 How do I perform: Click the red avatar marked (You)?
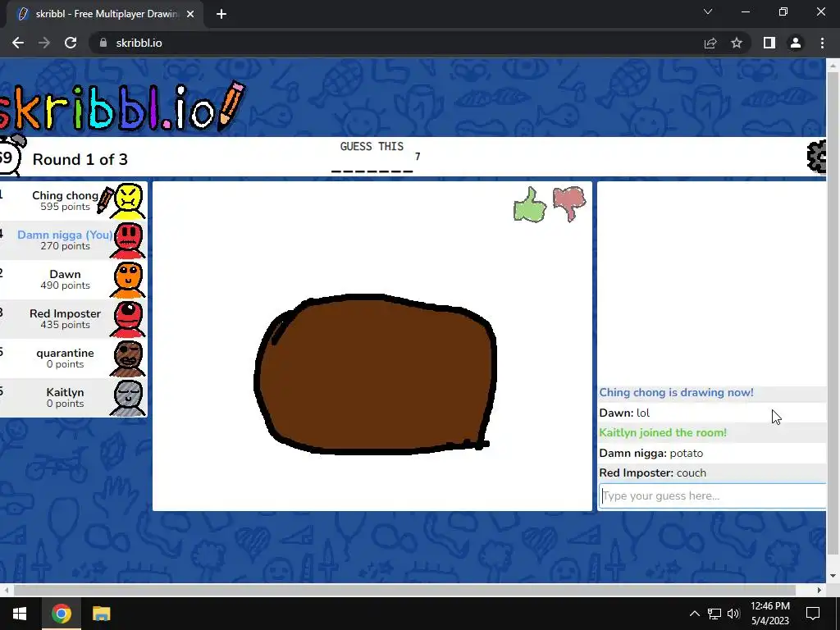(128, 240)
